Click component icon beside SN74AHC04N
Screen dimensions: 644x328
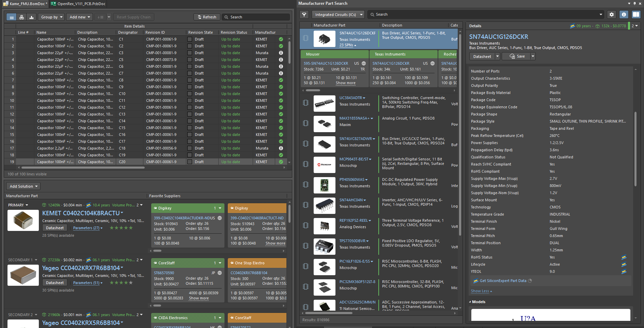pyautogui.click(x=306, y=205)
